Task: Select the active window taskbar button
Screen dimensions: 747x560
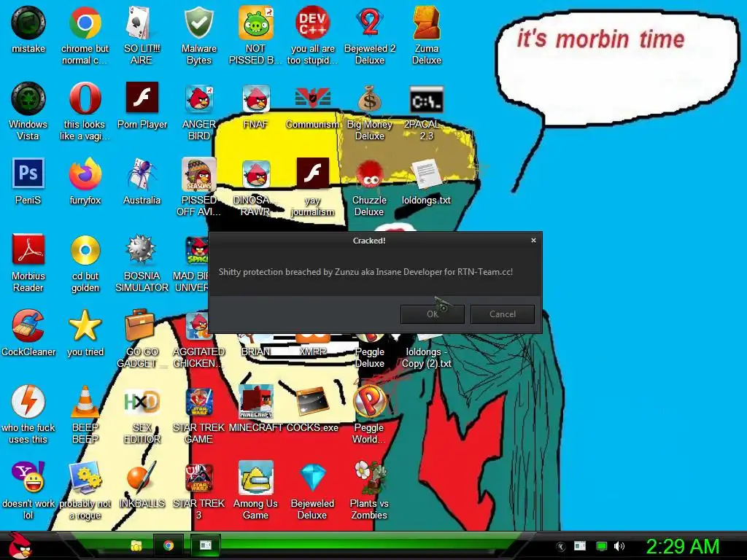Action: [205, 545]
